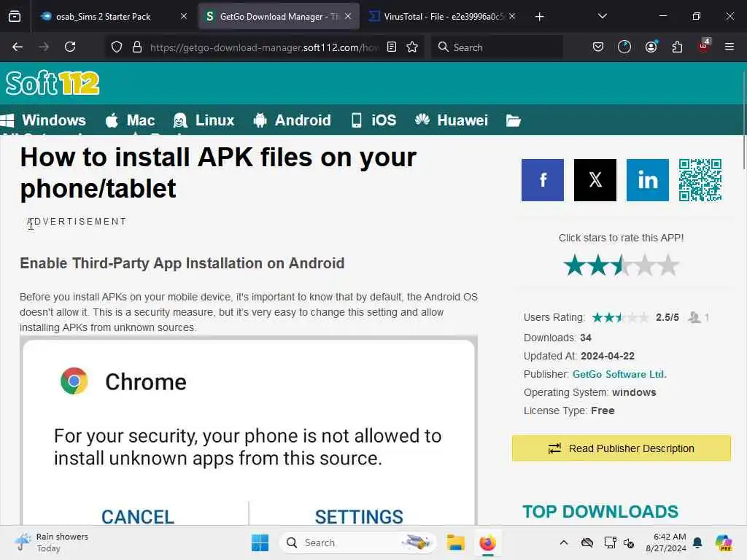The image size is (747, 560).
Task: Open Firefox View button
Action: click(x=15, y=16)
